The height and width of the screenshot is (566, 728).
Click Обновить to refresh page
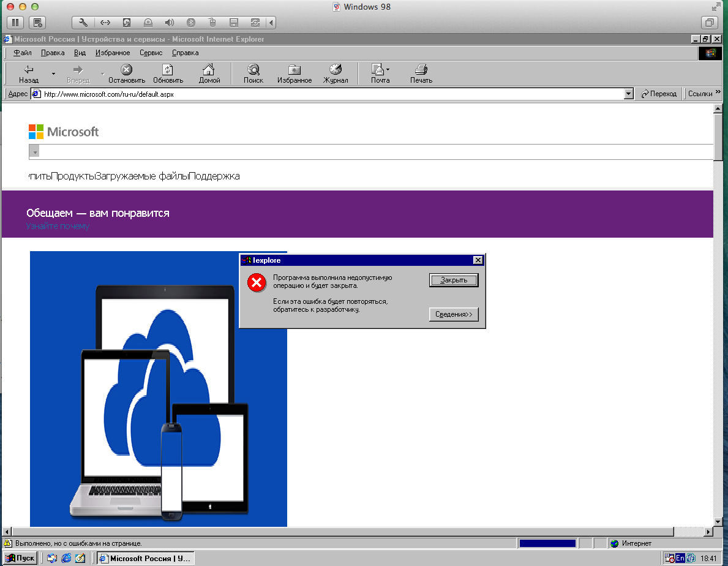[168, 74]
